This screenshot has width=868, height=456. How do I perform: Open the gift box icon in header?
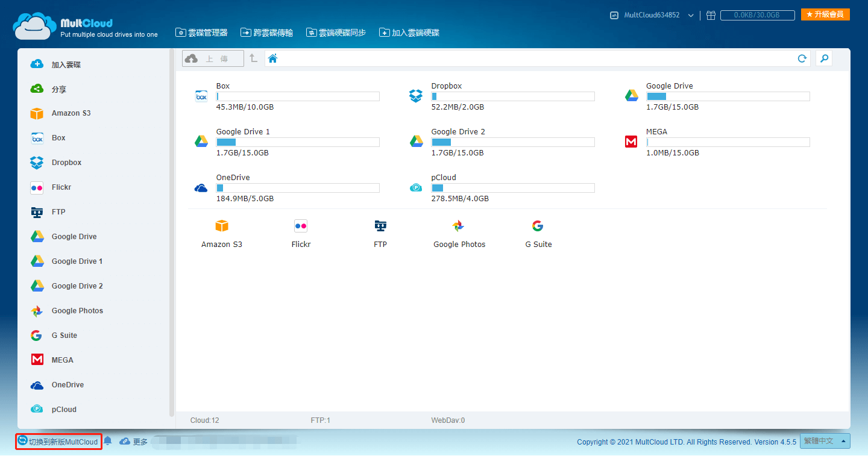click(711, 15)
